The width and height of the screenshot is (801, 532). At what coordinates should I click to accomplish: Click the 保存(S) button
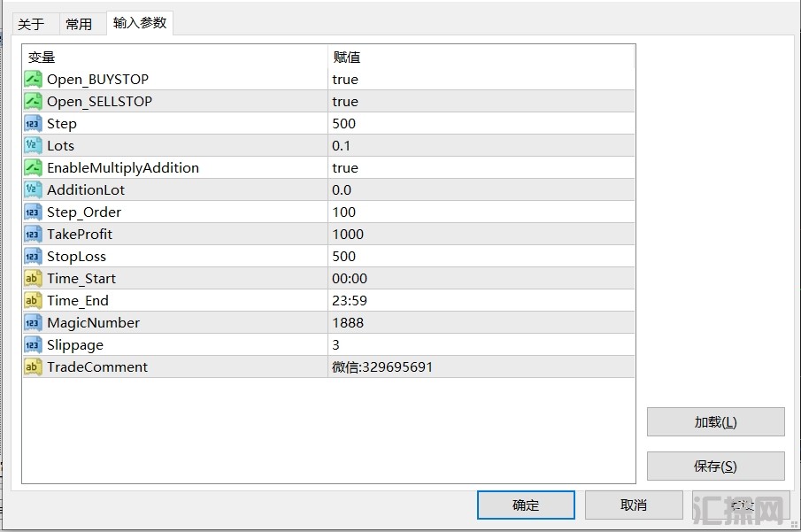(x=715, y=466)
